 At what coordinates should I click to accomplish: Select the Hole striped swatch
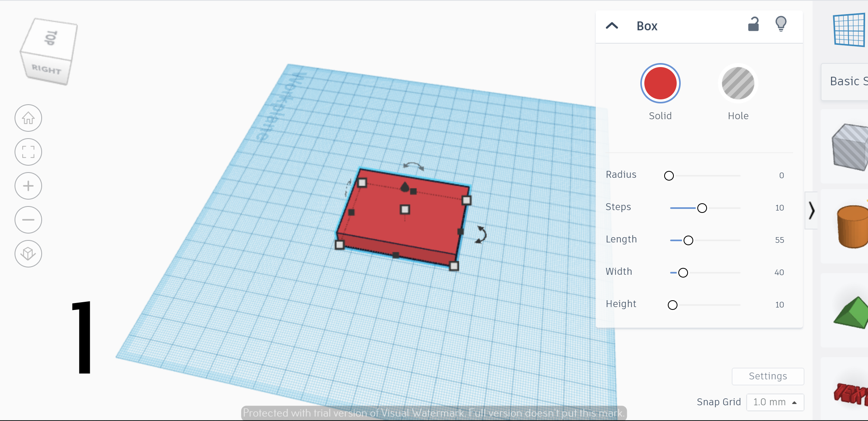pyautogui.click(x=738, y=83)
